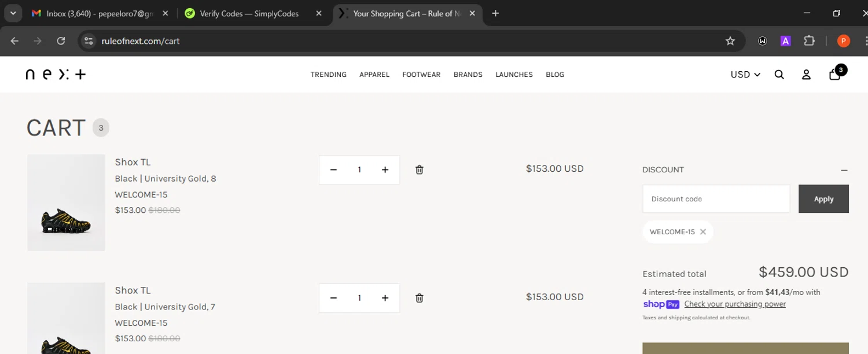The image size is (868, 354).
Task: Decrease quantity of Shox TL size 7
Action: (x=333, y=298)
